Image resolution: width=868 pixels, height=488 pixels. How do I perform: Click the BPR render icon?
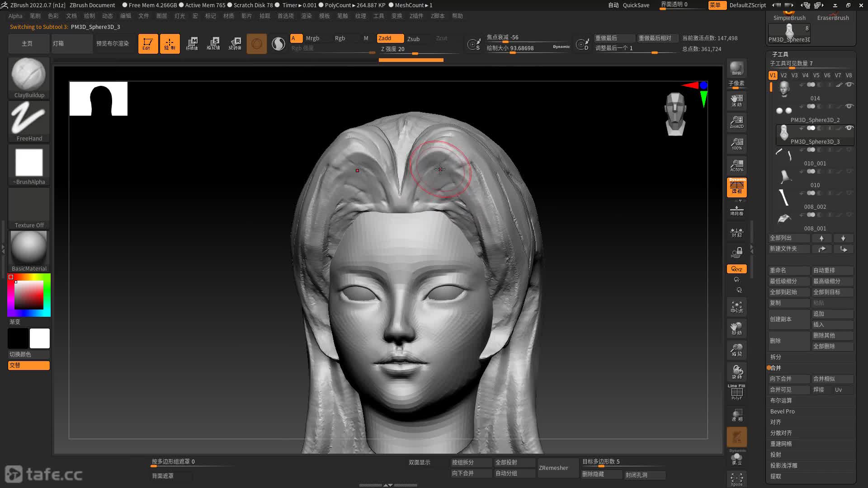(x=736, y=68)
